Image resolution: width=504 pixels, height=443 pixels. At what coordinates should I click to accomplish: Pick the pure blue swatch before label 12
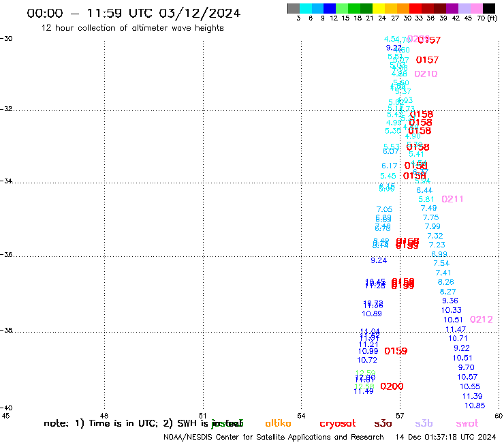coord(330,8)
